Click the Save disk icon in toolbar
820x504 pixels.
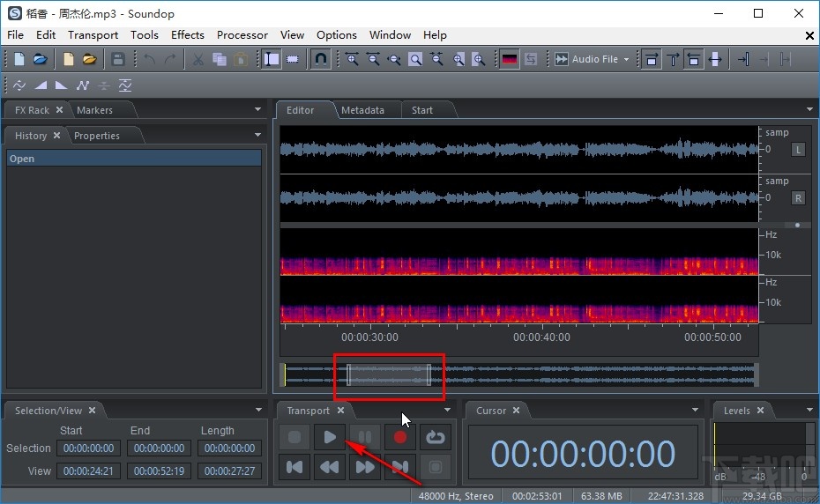point(117,59)
